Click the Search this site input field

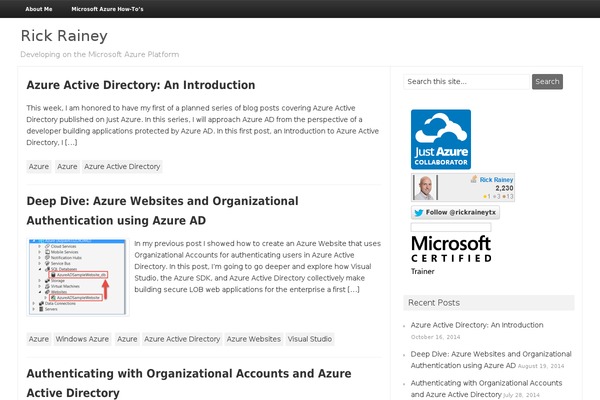466,82
